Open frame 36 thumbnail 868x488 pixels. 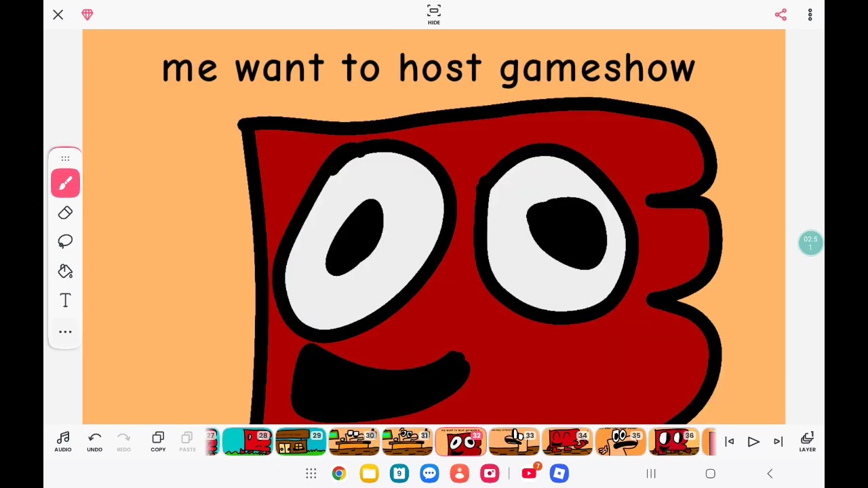click(674, 441)
